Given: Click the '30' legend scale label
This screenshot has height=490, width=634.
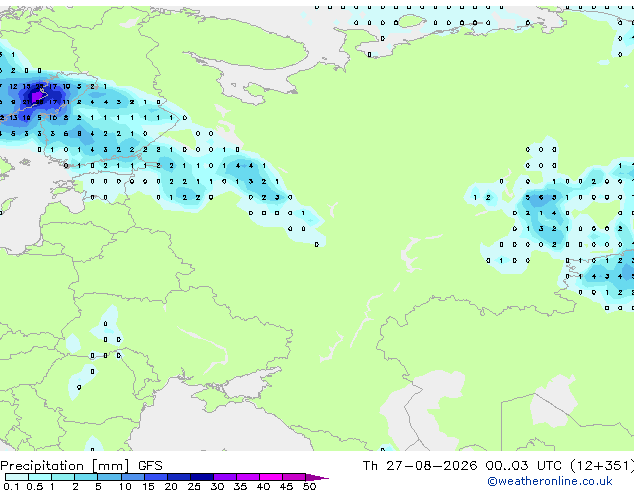Looking at the screenshot, I should (x=217, y=486).
